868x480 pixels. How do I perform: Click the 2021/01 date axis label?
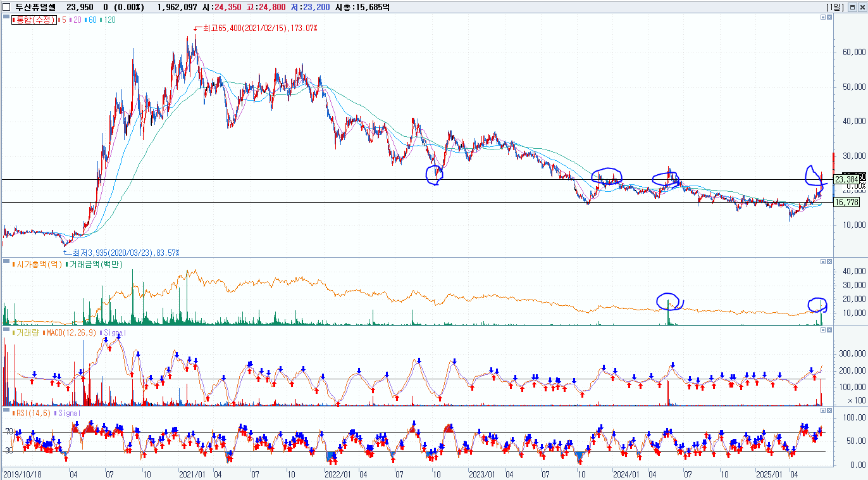pos(191,474)
